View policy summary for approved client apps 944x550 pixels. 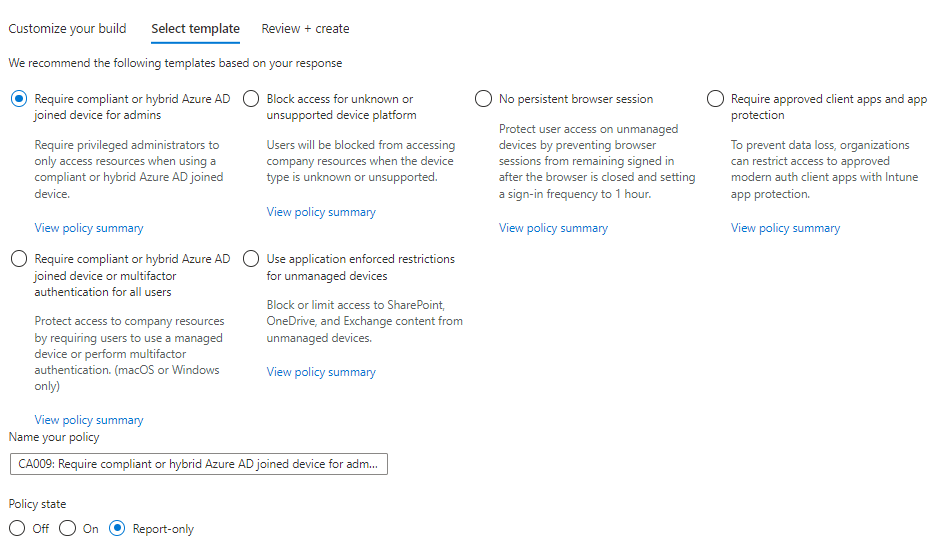coord(785,228)
